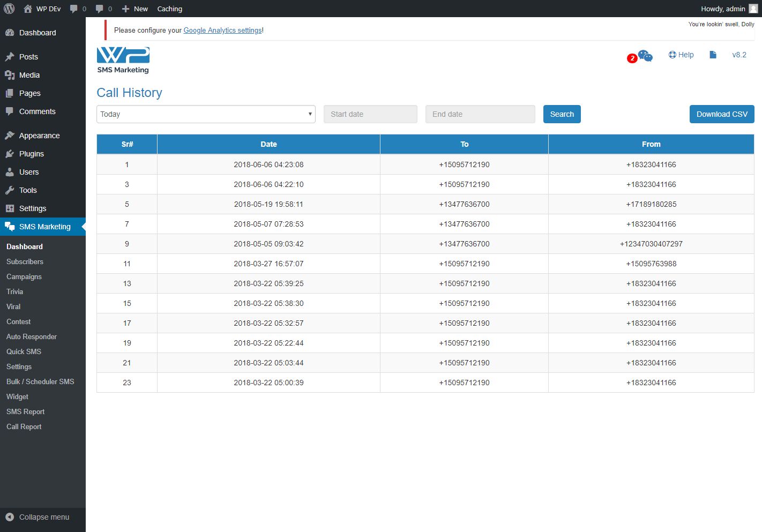The image size is (762, 532).
Task: Click the Posts pin icon
Action: 10,57
